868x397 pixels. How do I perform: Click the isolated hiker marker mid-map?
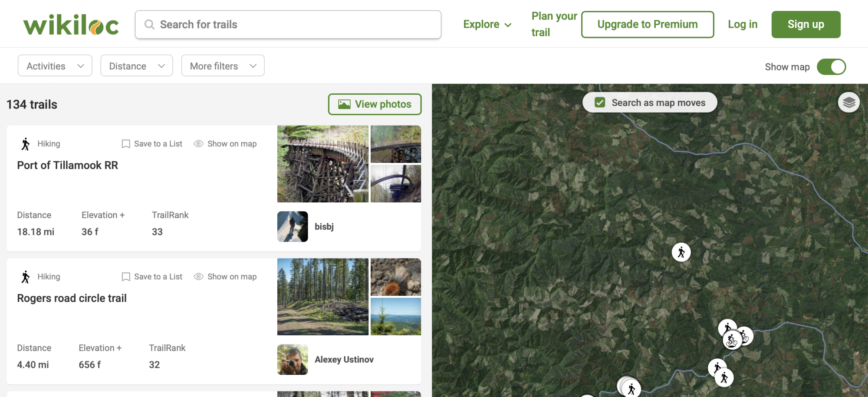[x=681, y=252]
